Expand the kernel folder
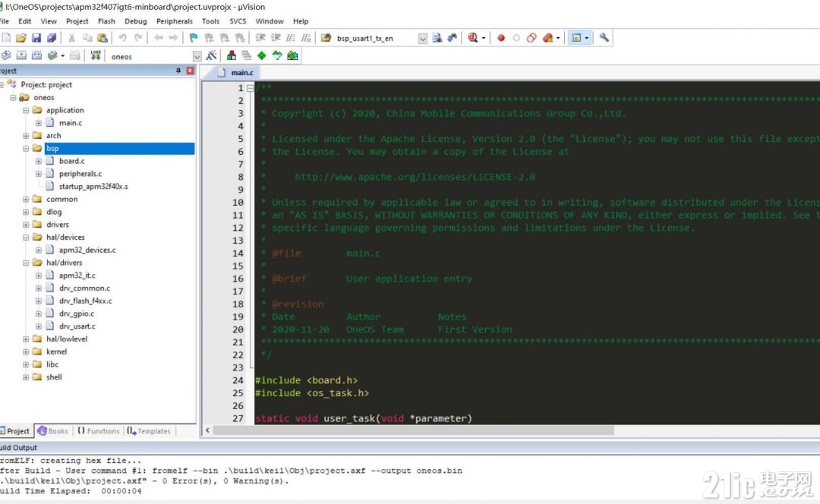This screenshot has width=820, height=504. tap(26, 352)
